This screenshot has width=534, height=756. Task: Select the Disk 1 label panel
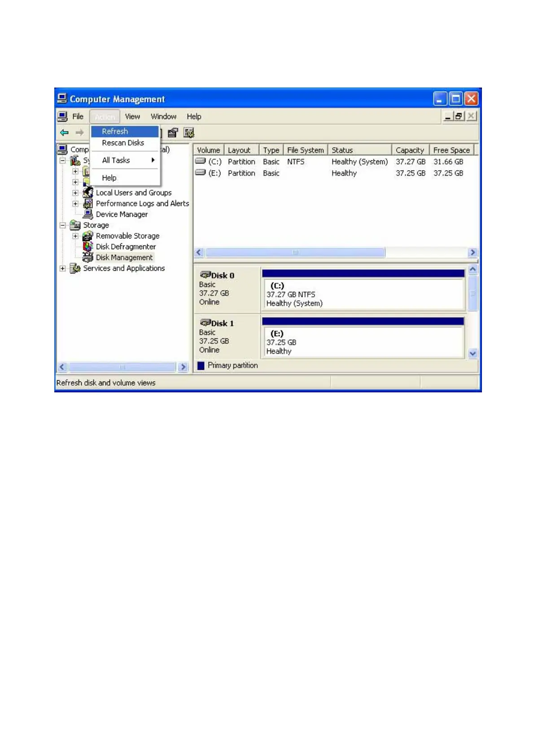pos(228,337)
